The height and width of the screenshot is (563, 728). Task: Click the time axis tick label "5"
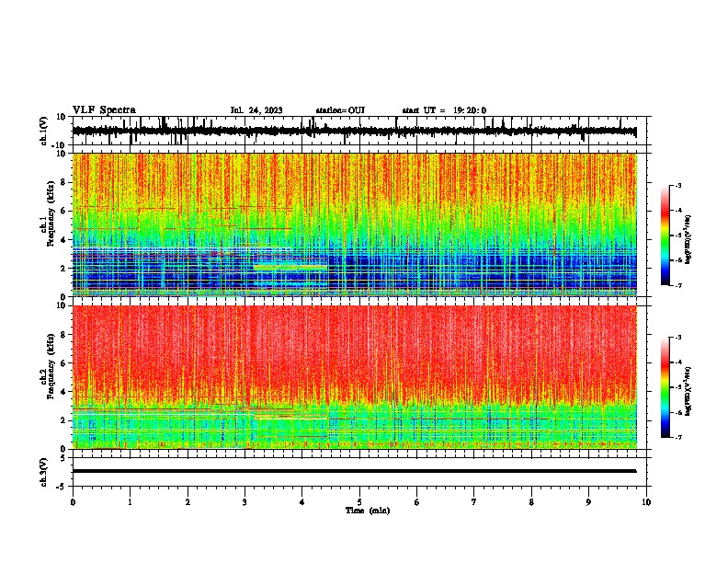coord(359,502)
